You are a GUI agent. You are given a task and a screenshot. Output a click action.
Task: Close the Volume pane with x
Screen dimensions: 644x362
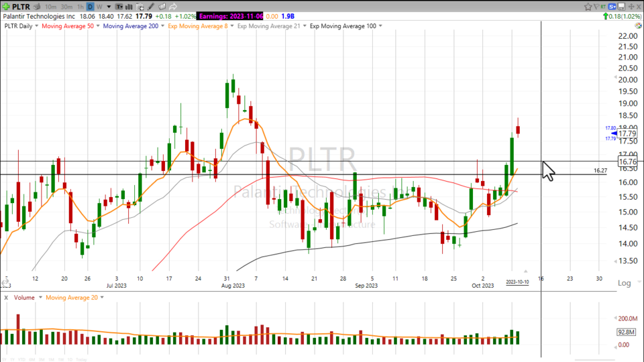pyautogui.click(x=6, y=298)
